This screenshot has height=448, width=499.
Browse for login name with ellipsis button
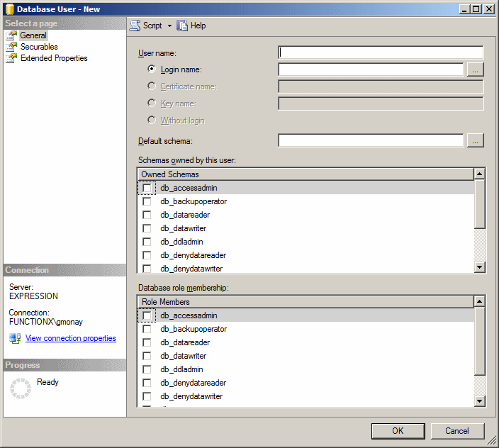(475, 69)
